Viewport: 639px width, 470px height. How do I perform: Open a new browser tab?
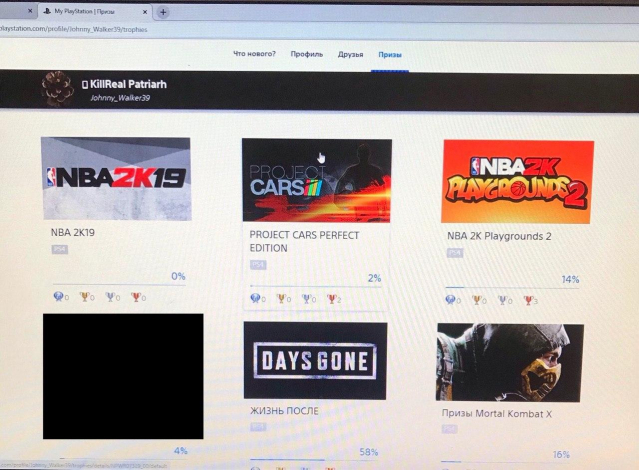(163, 12)
